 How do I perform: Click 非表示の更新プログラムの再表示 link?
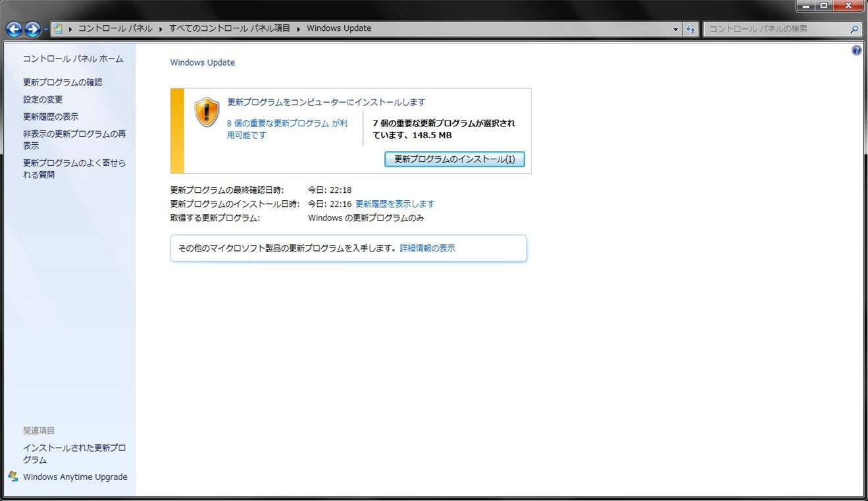[x=74, y=140]
